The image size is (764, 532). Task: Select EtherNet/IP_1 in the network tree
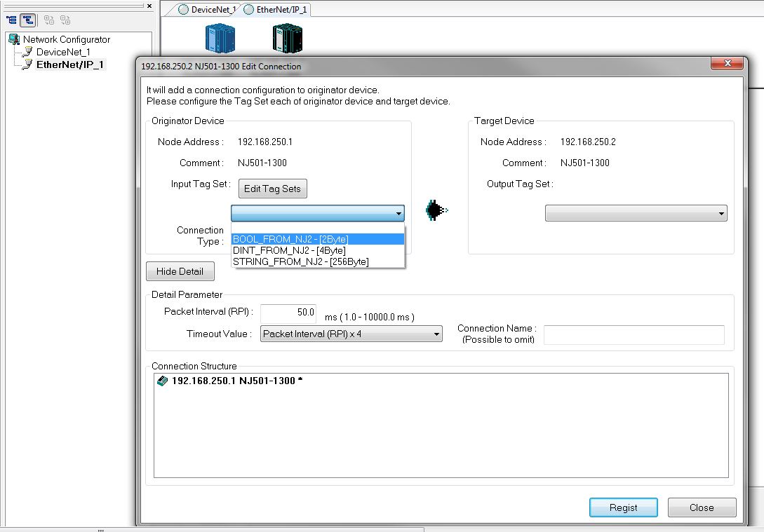click(69, 64)
